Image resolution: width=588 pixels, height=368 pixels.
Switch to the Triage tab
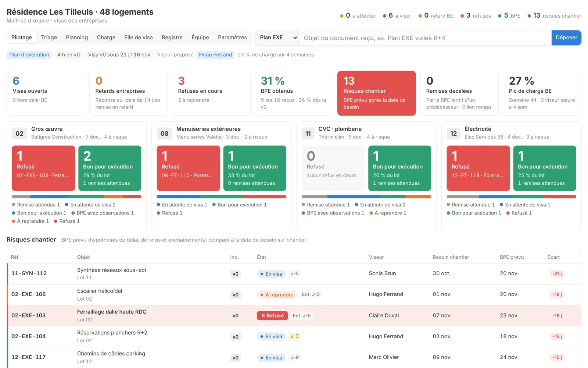coord(49,38)
